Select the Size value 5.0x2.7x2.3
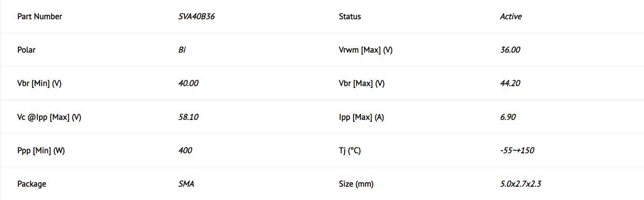Viewport: 644px width, 200px height. point(520,184)
